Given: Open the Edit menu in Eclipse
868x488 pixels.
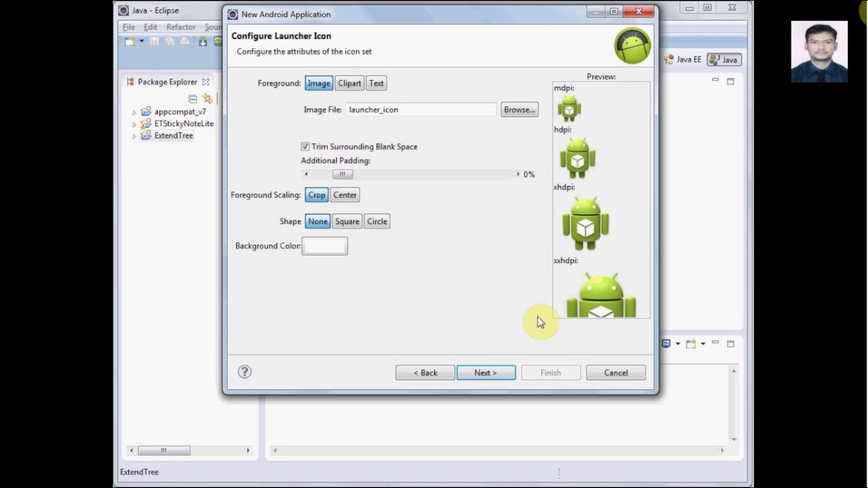Looking at the screenshot, I should pos(150,27).
